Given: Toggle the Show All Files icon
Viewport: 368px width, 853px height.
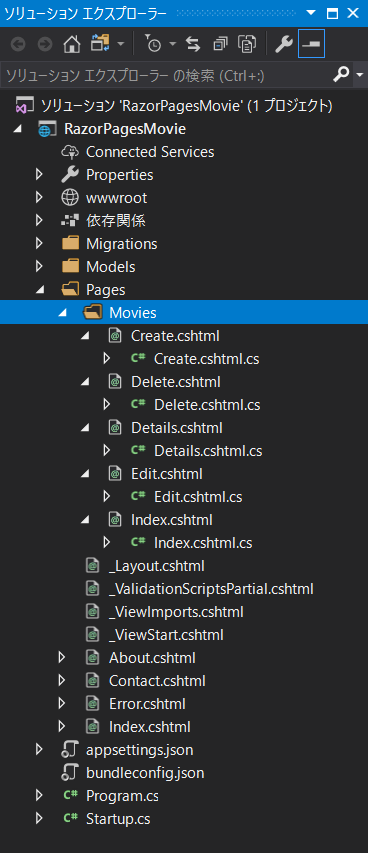Looking at the screenshot, I should click(247, 45).
